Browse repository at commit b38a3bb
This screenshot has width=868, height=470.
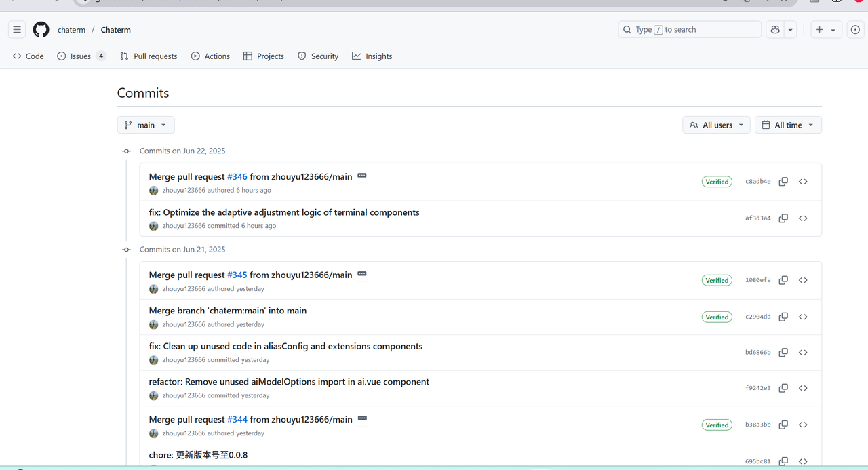pyautogui.click(x=803, y=425)
